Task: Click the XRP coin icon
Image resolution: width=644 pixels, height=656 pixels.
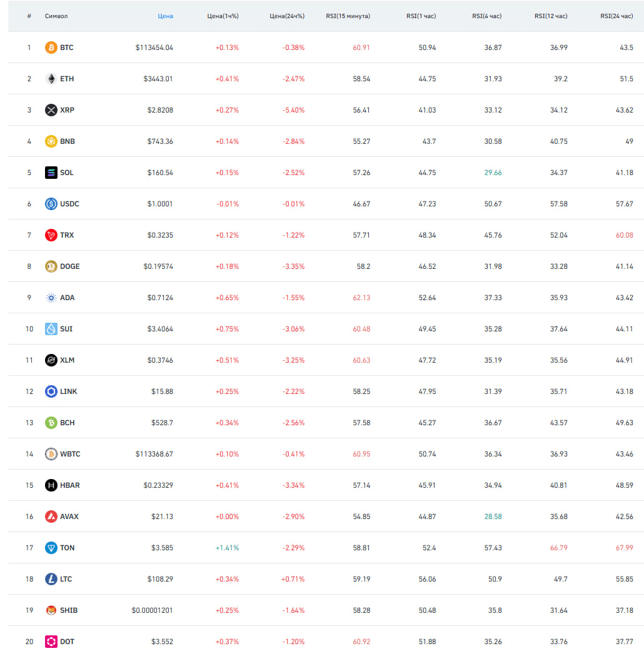Action: pos(51,110)
